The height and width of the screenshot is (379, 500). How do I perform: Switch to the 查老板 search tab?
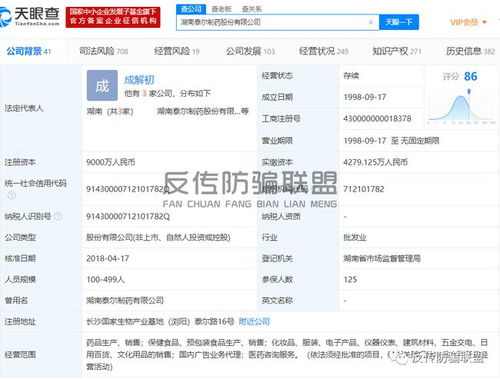pyautogui.click(x=222, y=9)
